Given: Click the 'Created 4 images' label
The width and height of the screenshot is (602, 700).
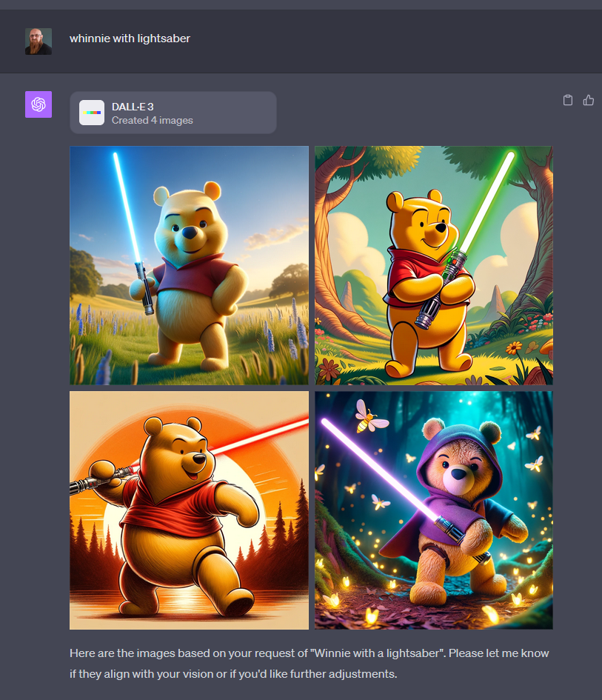Looking at the screenshot, I should click(x=153, y=120).
